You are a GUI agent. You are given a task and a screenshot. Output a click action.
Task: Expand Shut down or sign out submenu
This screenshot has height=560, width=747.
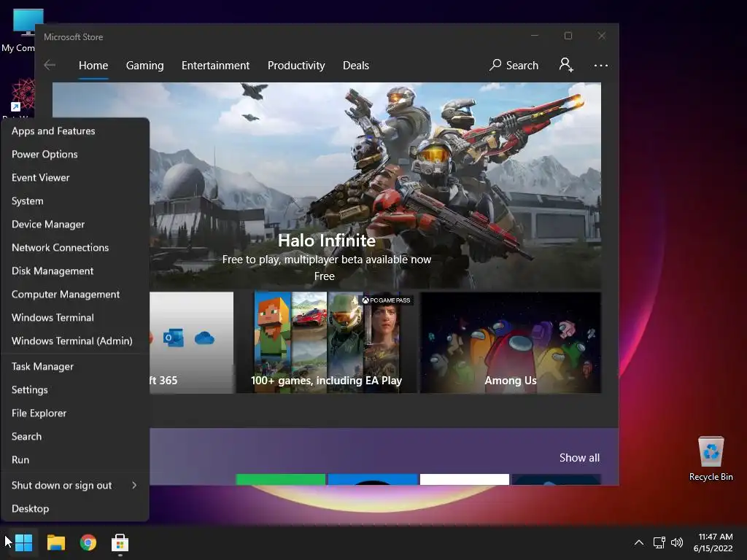coord(75,485)
